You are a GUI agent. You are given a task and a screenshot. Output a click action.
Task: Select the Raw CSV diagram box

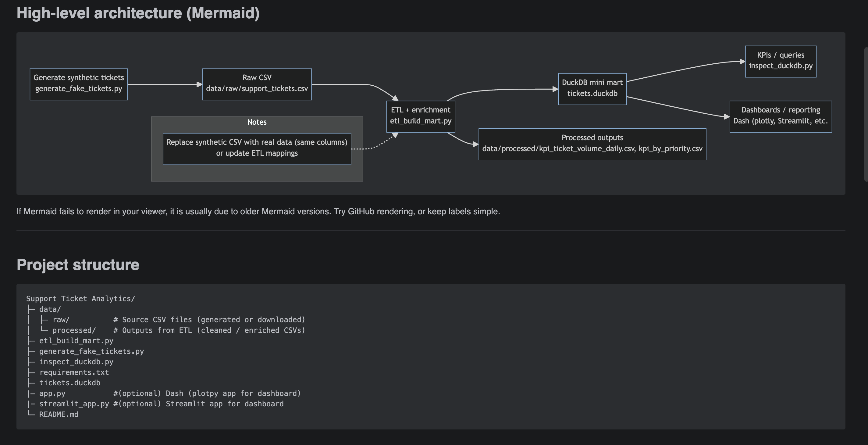pyautogui.click(x=257, y=84)
